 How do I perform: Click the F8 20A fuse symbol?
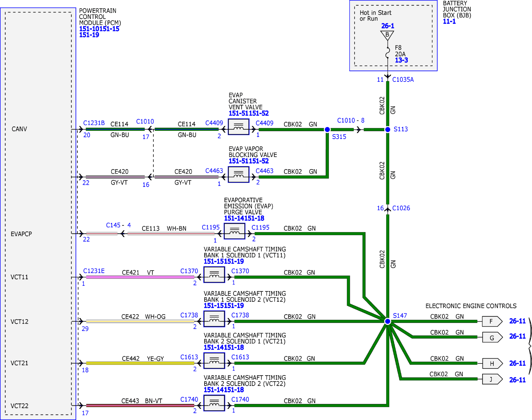tap(388, 53)
